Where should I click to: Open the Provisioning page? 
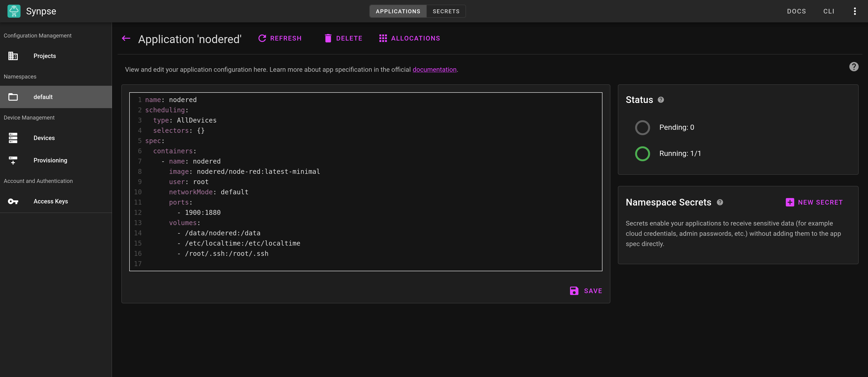(x=50, y=160)
